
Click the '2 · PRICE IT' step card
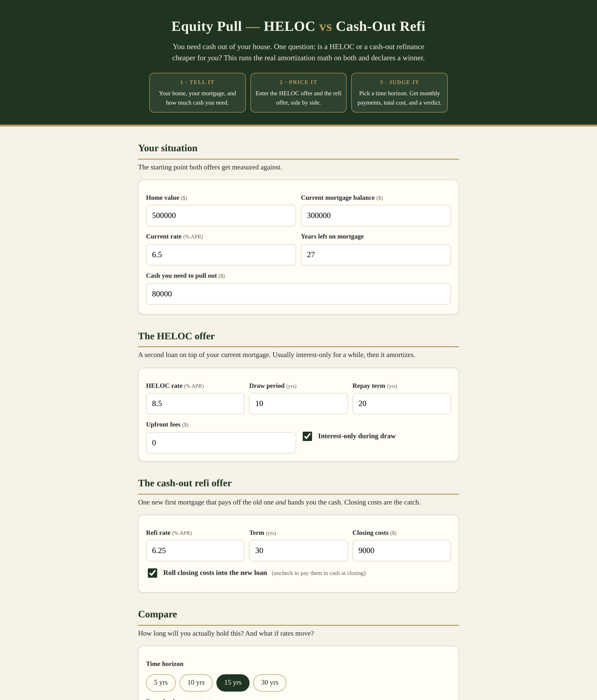pos(298,92)
